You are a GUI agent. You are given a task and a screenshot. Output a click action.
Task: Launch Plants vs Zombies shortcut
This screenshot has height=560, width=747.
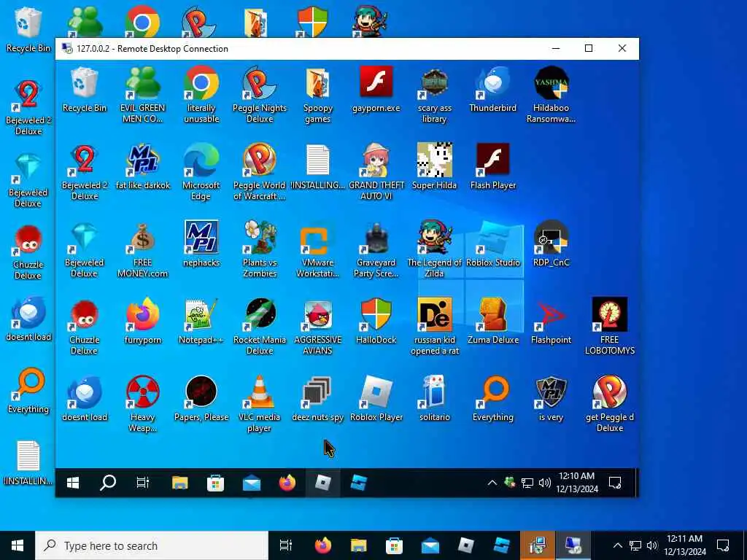coord(259,237)
